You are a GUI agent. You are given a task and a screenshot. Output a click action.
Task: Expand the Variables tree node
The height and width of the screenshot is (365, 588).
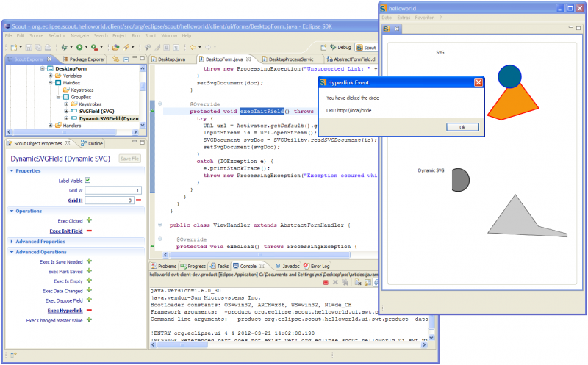pyautogui.click(x=50, y=76)
